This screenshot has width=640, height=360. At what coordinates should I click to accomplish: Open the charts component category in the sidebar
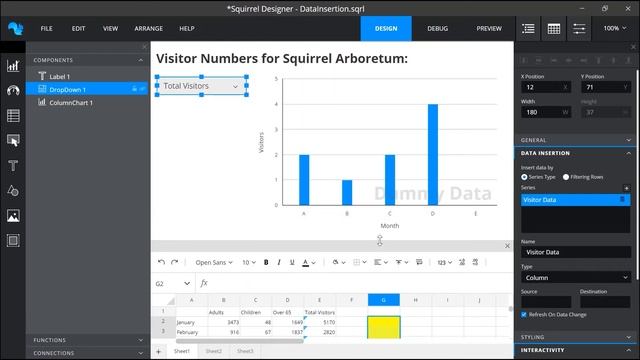click(13, 66)
